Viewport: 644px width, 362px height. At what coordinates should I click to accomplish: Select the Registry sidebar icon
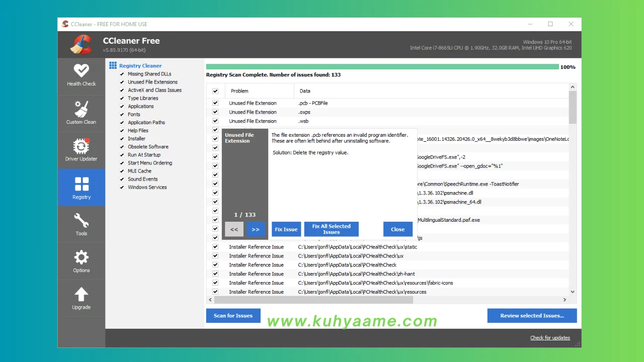point(81,184)
